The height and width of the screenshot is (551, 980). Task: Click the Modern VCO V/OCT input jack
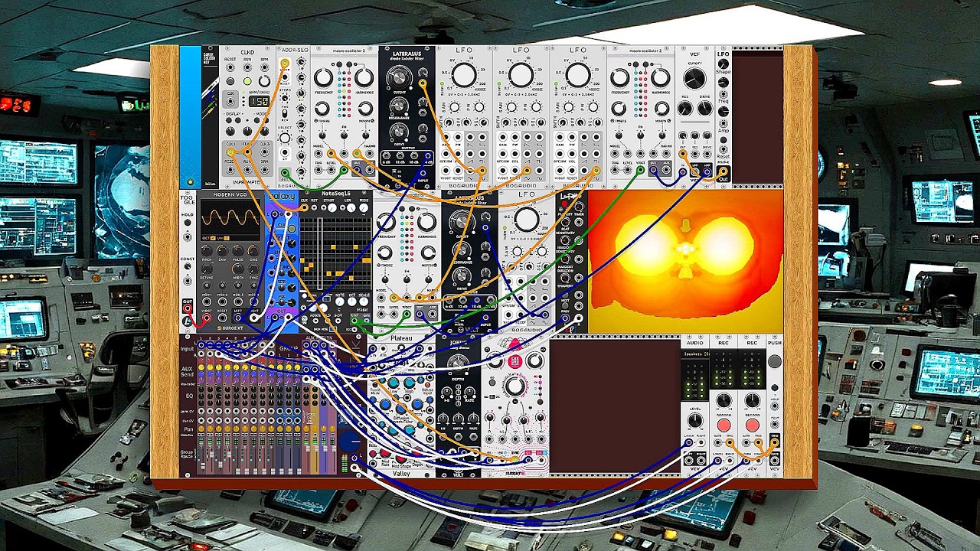pyautogui.click(x=207, y=318)
